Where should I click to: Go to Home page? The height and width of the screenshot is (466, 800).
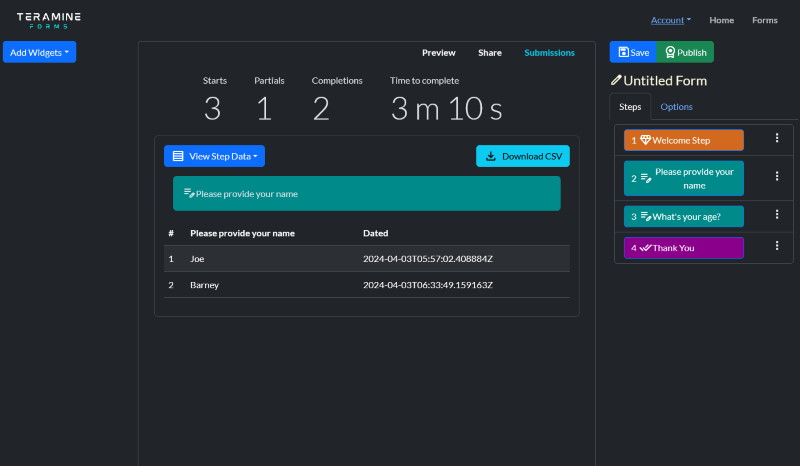pyautogui.click(x=721, y=20)
